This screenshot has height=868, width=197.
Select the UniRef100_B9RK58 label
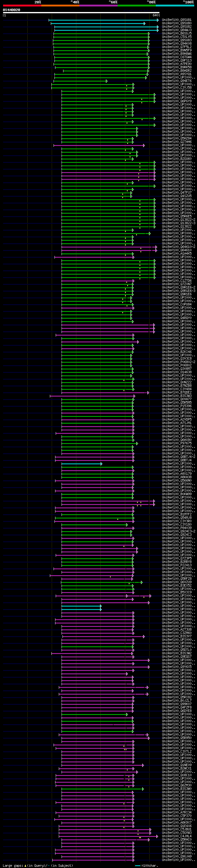(177, 67)
